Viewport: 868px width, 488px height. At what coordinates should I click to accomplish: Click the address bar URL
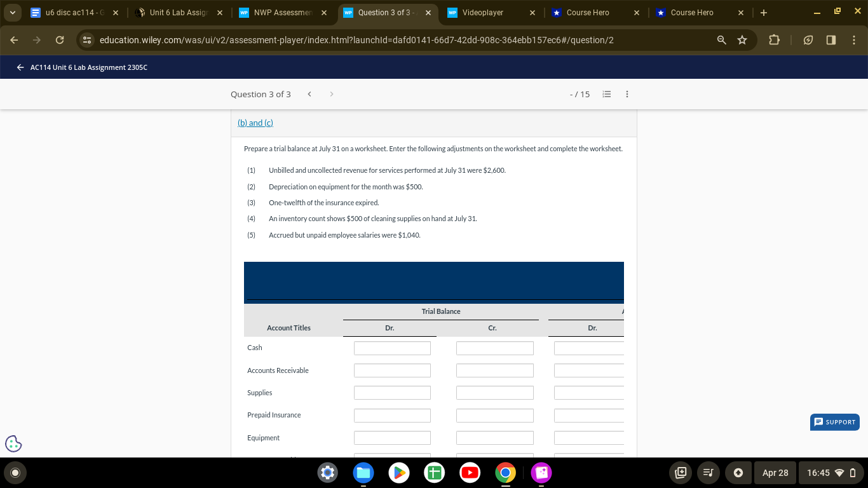(x=356, y=40)
